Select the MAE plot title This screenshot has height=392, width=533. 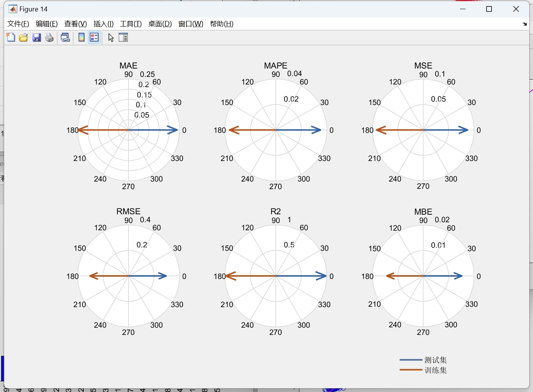coord(129,65)
